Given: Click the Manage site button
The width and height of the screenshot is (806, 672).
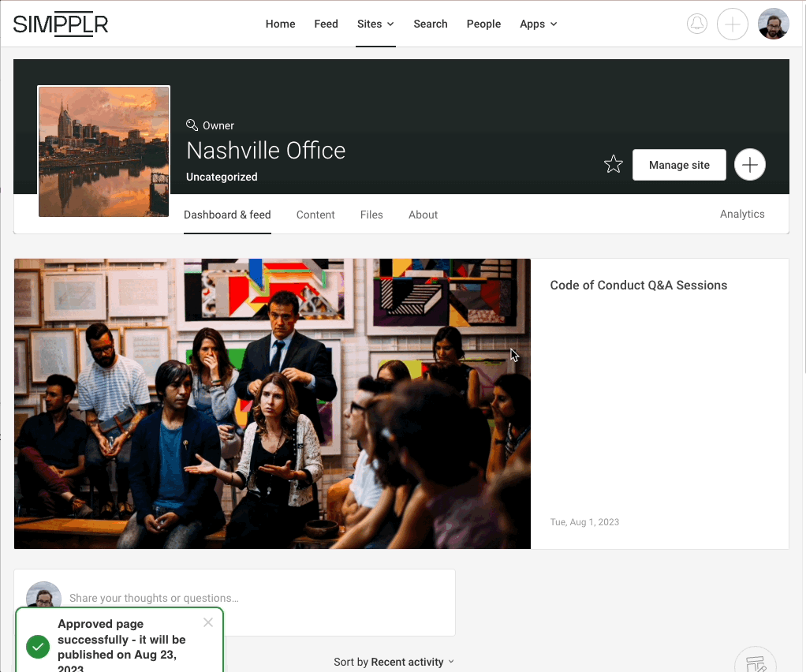Looking at the screenshot, I should click(x=679, y=165).
